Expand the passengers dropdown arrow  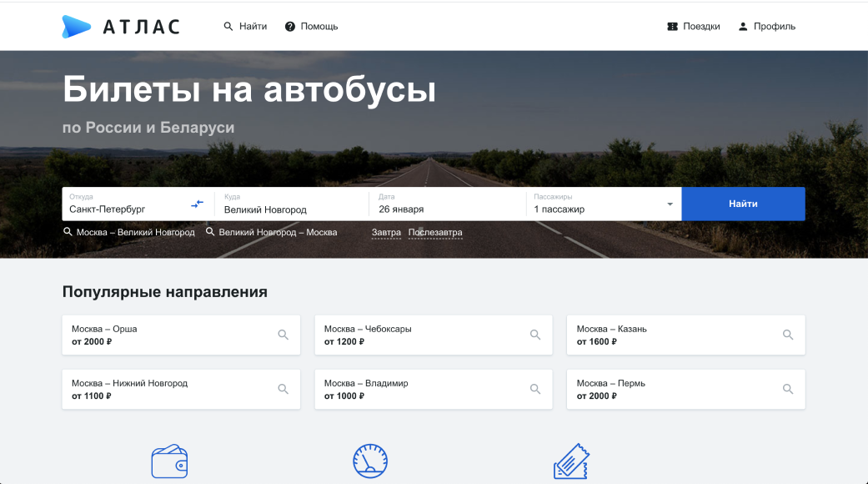[x=670, y=204]
